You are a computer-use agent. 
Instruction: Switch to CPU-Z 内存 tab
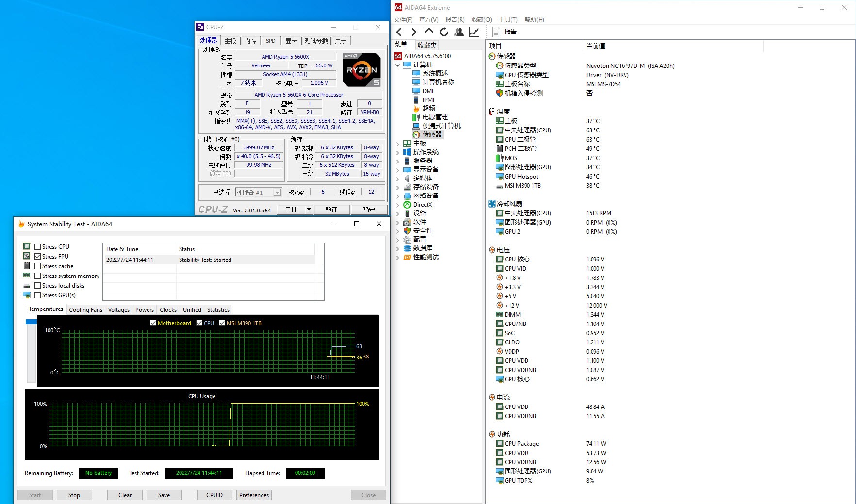[x=250, y=41]
